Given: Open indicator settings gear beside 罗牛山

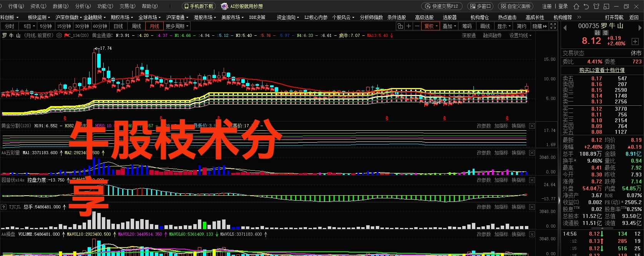Looking at the screenshot, I should (59, 35).
